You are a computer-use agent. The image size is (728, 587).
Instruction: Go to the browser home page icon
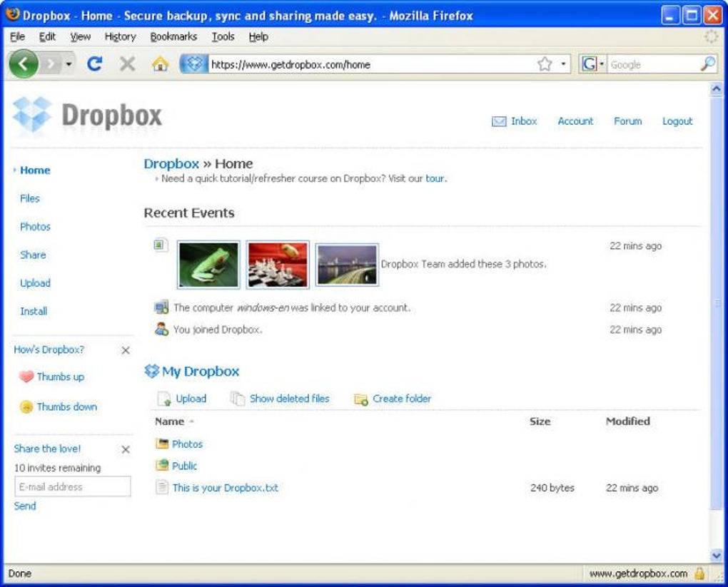click(160, 63)
